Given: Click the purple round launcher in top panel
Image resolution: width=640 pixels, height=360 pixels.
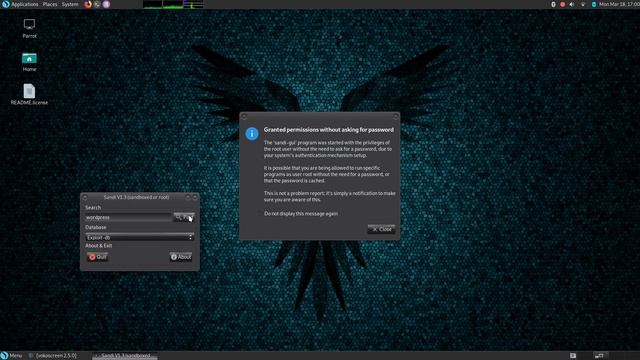Looking at the screenshot, I should click(x=106, y=4).
